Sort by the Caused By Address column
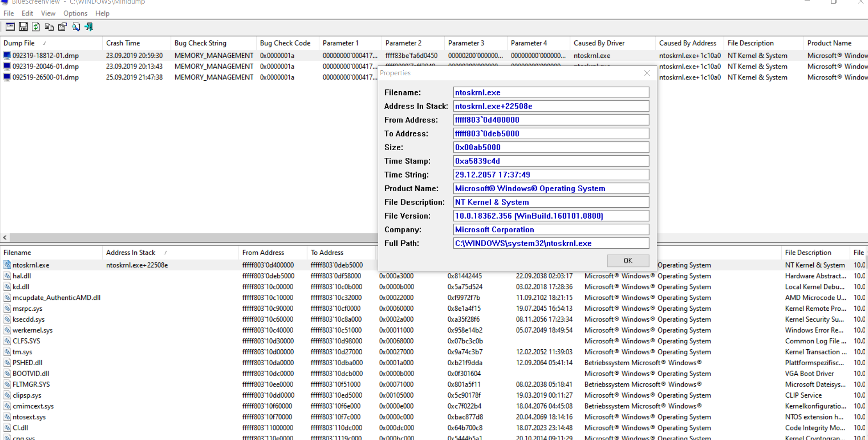 coord(690,43)
